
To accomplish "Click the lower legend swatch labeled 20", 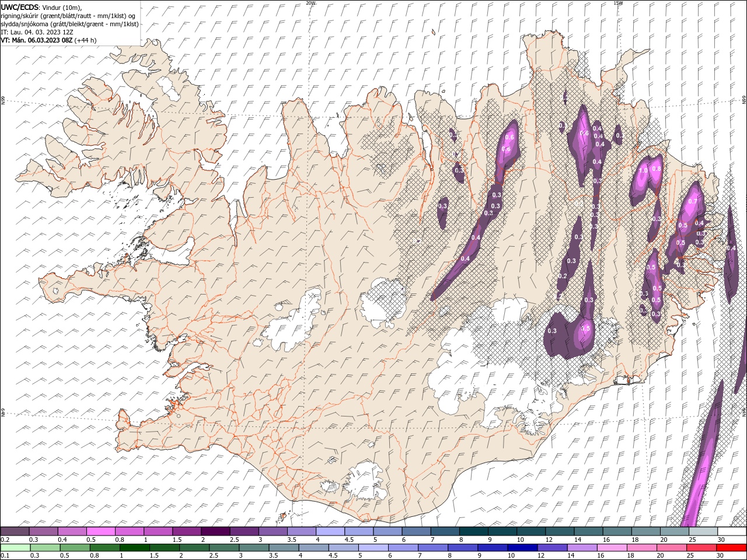I will click(671, 548).
